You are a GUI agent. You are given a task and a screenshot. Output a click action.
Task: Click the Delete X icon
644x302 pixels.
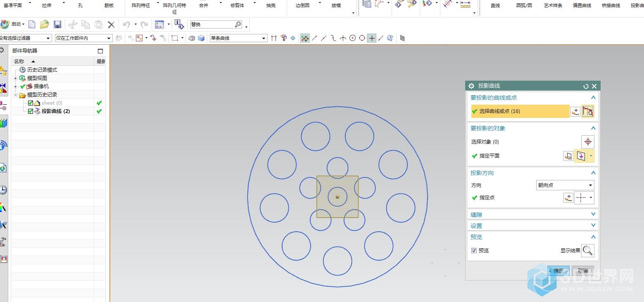(x=111, y=24)
